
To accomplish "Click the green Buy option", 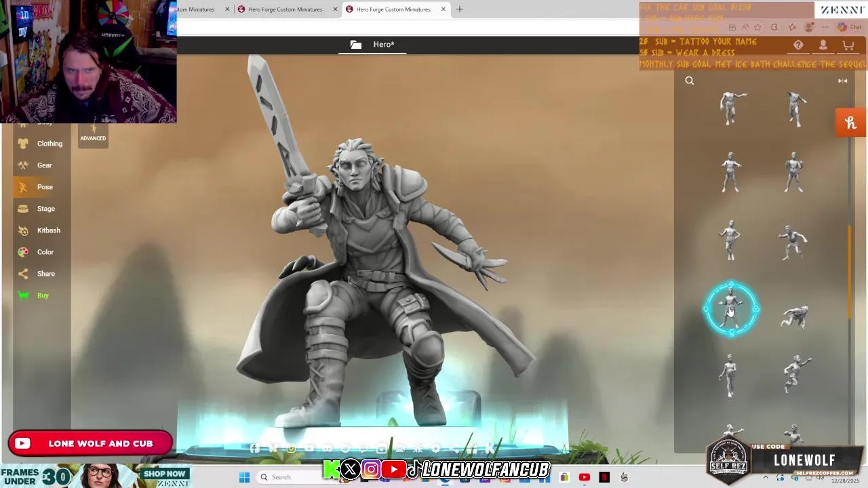I will (x=41, y=296).
